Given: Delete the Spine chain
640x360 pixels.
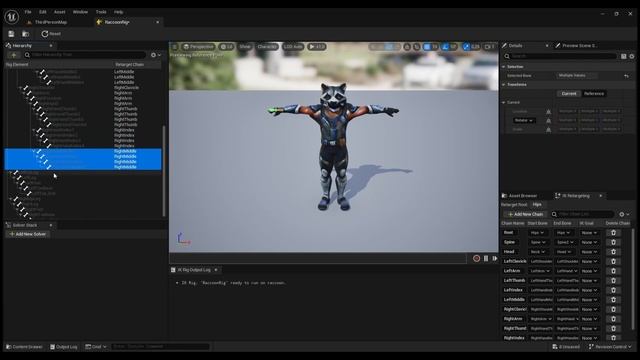Looking at the screenshot, I should point(613,242).
